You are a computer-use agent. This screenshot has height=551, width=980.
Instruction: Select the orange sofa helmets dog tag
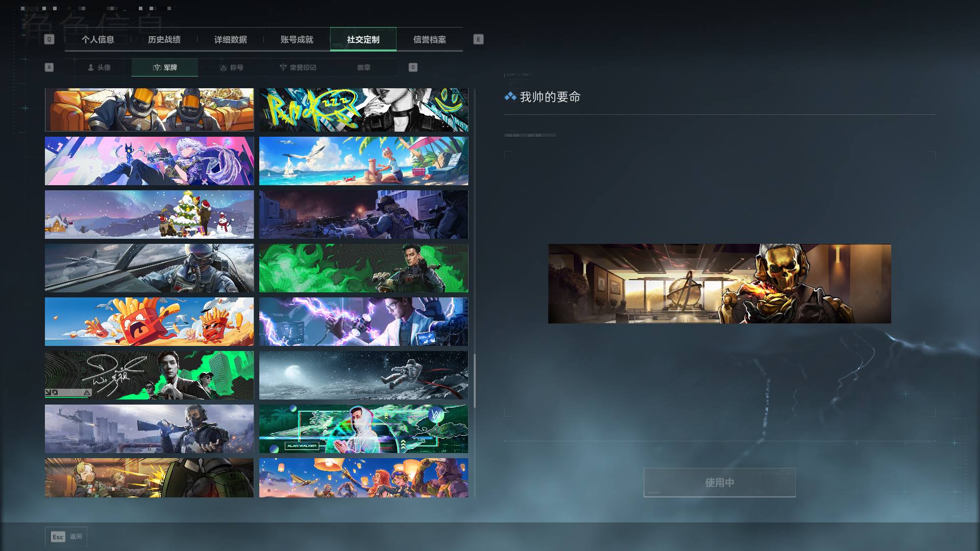[x=149, y=110]
